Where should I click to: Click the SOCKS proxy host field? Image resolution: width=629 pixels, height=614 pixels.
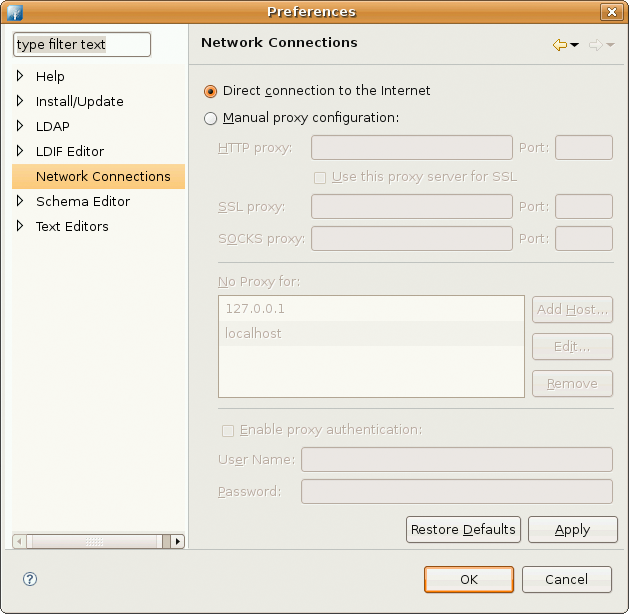tap(412, 239)
